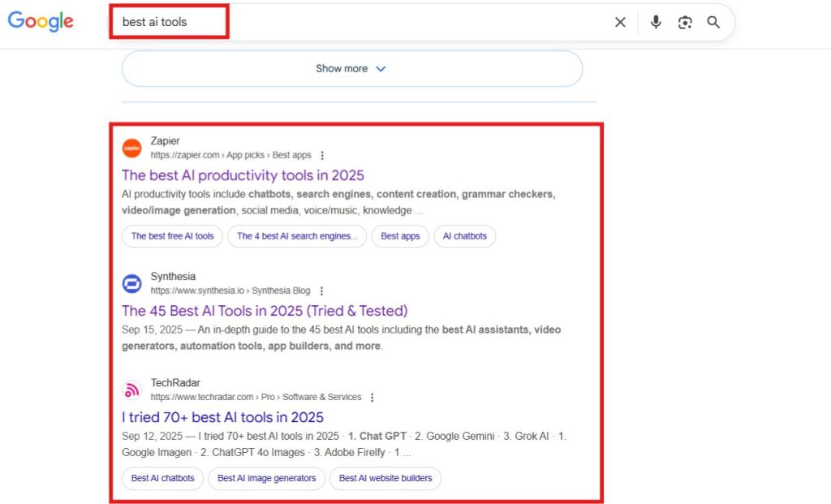Screen dimensions: 831x504
Task: Open three-dot menu beside Synthesia result
Action: pyautogui.click(x=321, y=291)
